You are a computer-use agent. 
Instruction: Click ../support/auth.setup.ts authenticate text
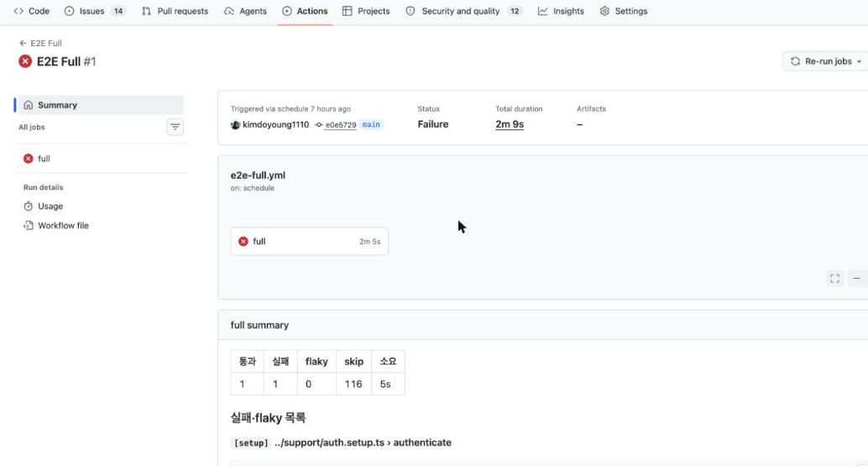pos(363,443)
